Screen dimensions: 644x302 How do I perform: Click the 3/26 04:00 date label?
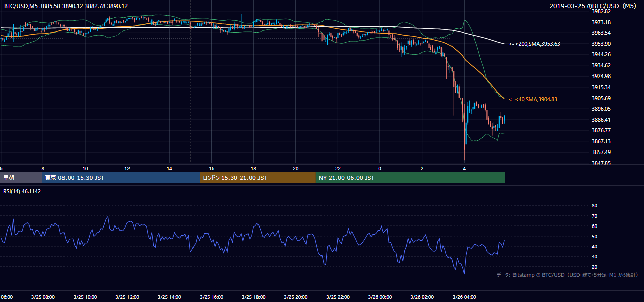pyautogui.click(x=464, y=297)
